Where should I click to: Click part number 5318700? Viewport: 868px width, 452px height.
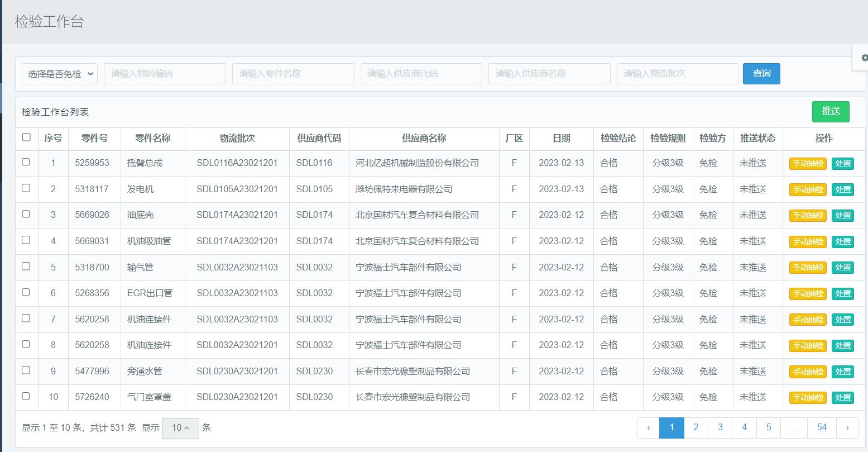tap(92, 267)
